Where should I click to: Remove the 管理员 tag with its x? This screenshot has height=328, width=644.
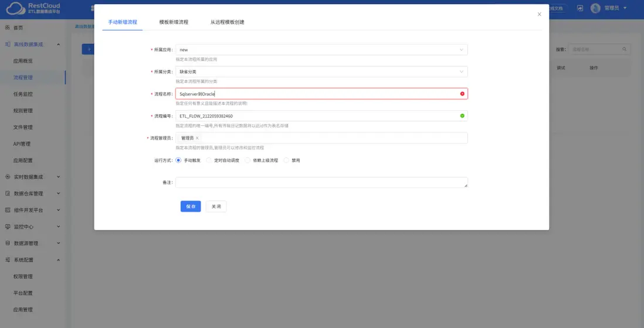[x=197, y=138]
